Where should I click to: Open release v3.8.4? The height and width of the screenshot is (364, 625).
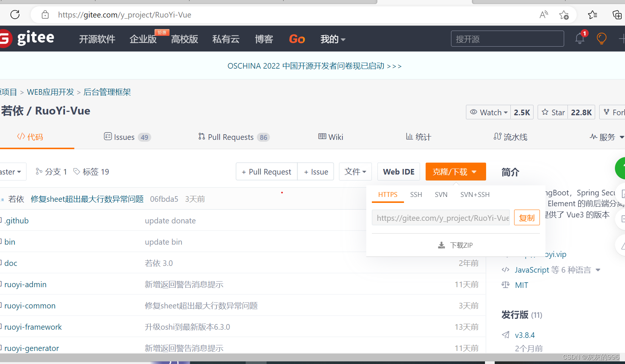point(525,335)
